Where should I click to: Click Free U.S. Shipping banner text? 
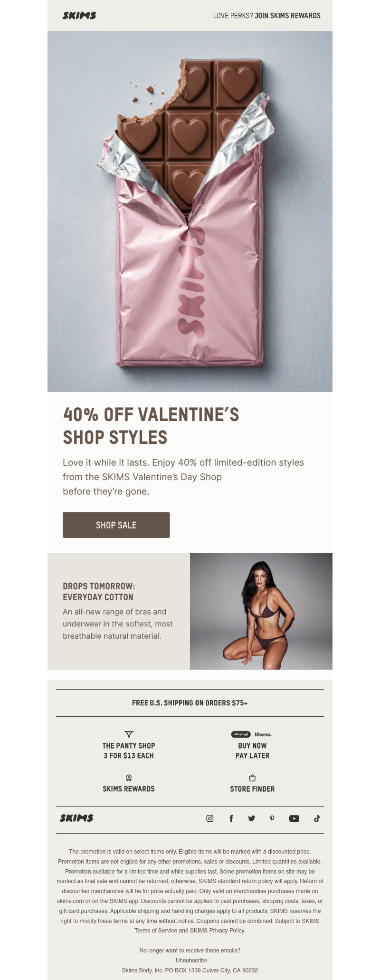(x=190, y=703)
